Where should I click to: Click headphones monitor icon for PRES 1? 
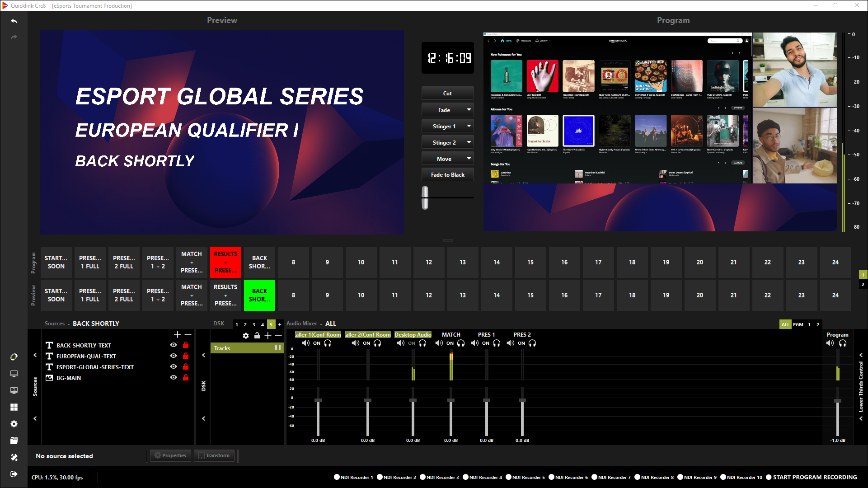pos(497,343)
